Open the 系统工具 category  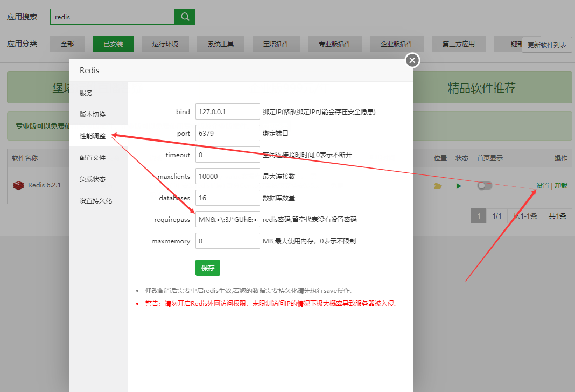pyautogui.click(x=220, y=44)
